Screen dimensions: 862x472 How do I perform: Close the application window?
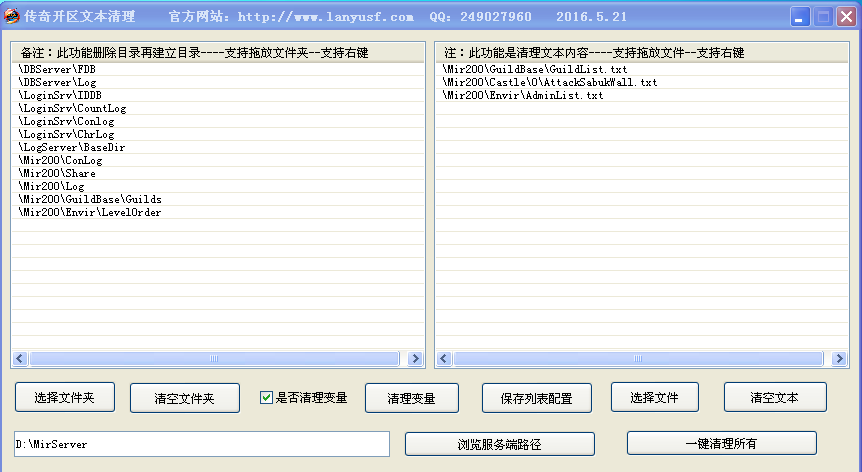click(845, 17)
